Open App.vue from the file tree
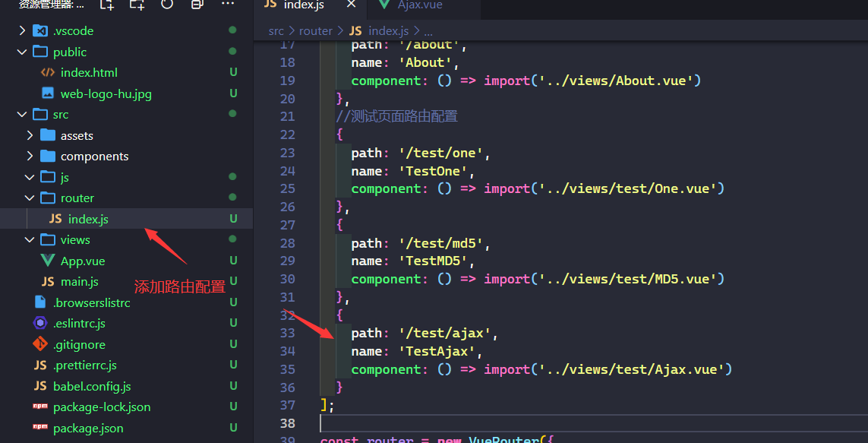Screen dimensions: 868x443 83,261
